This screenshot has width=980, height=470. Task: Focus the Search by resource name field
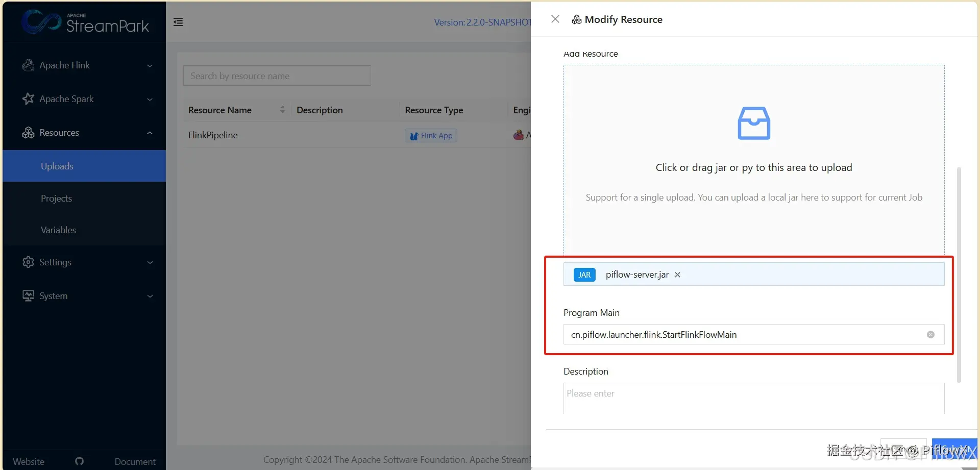coord(277,76)
